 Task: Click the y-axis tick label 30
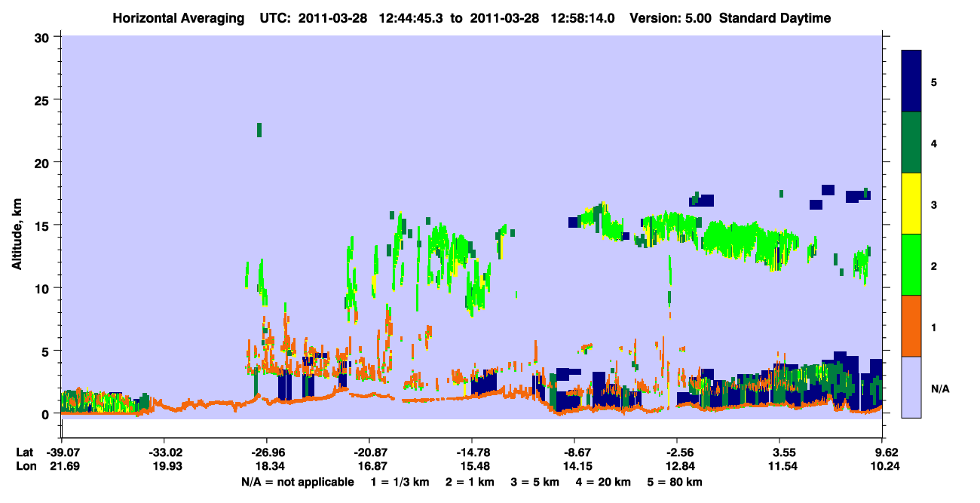tap(44, 37)
